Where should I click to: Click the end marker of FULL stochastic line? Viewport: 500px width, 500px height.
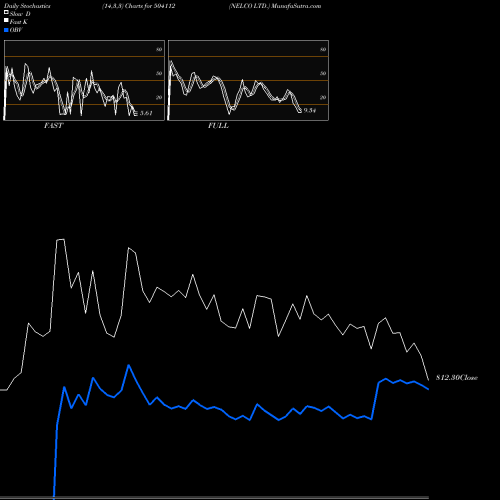coord(300,111)
